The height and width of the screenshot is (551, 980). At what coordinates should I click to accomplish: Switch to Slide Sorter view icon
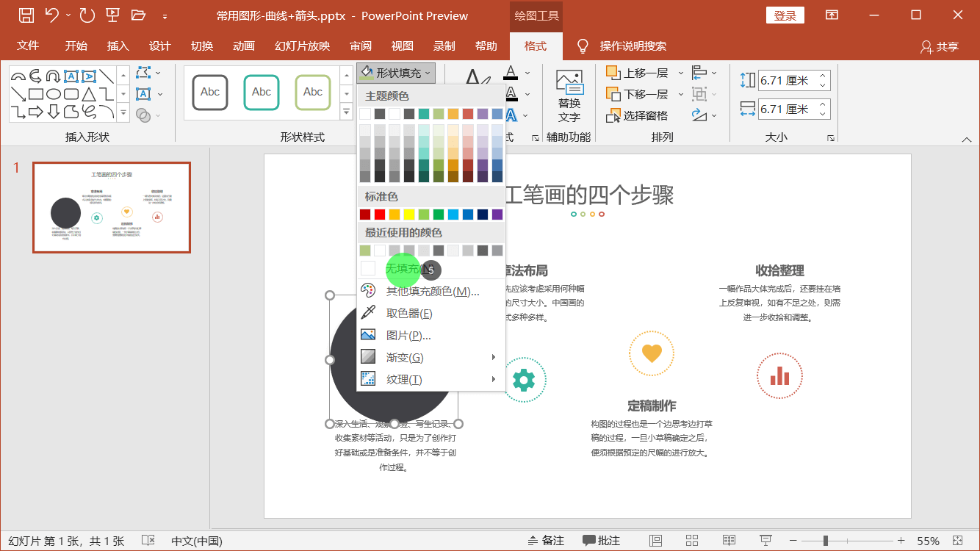(x=691, y=541)
